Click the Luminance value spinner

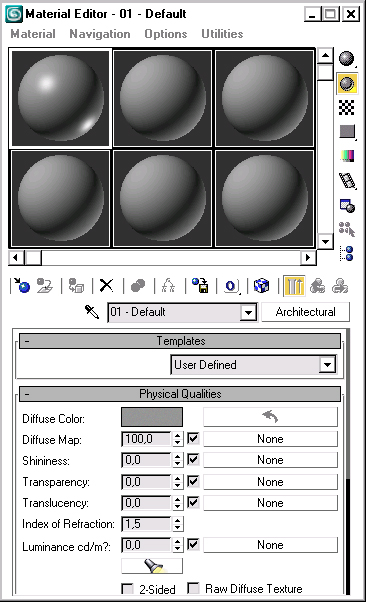pos(177,545)
